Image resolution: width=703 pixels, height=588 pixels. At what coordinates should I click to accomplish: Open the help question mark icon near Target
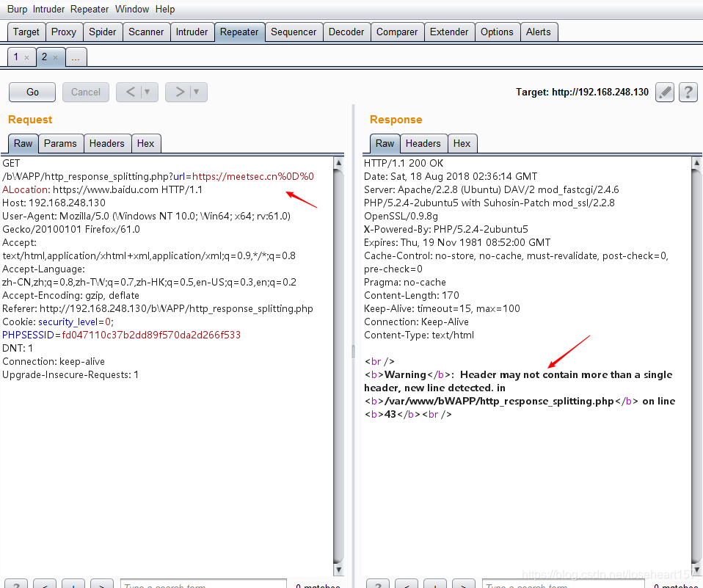[688, 92]
